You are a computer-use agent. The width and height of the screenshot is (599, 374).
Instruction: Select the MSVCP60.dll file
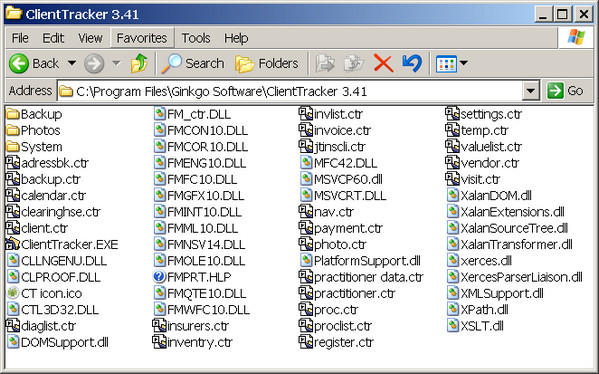(342, 179)
